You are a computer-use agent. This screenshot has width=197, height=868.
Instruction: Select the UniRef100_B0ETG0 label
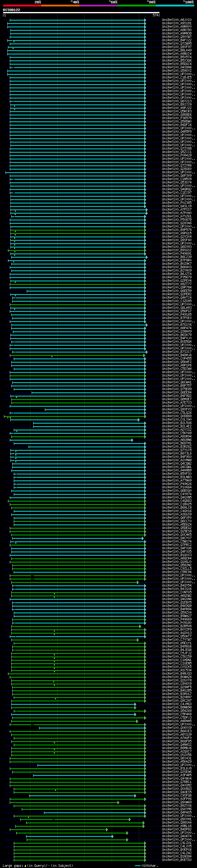[177, 860]
